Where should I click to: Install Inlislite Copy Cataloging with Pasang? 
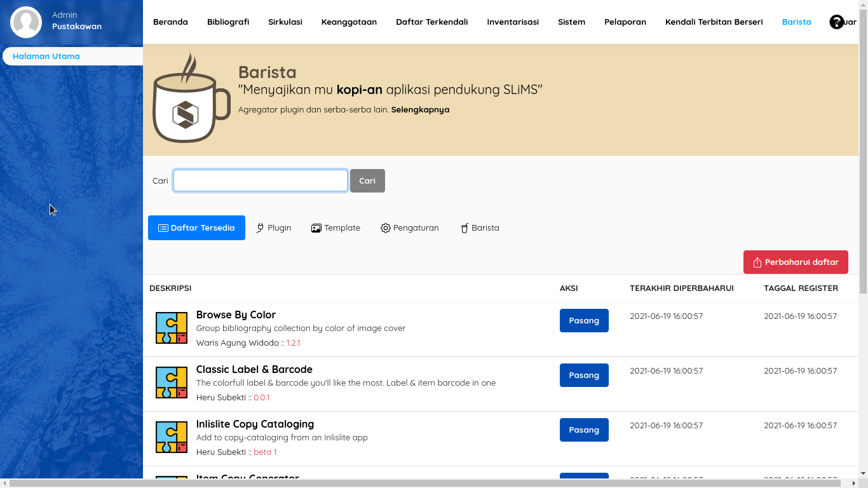584,430
